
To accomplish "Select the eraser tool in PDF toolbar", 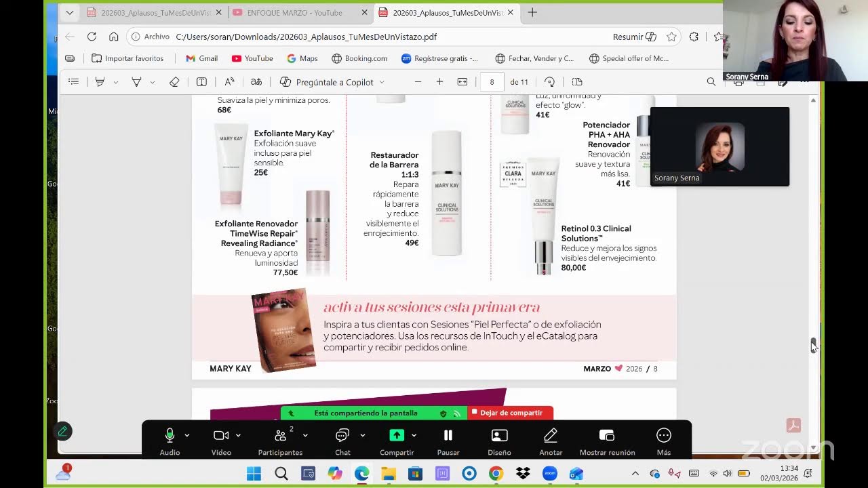I will 174,82.
